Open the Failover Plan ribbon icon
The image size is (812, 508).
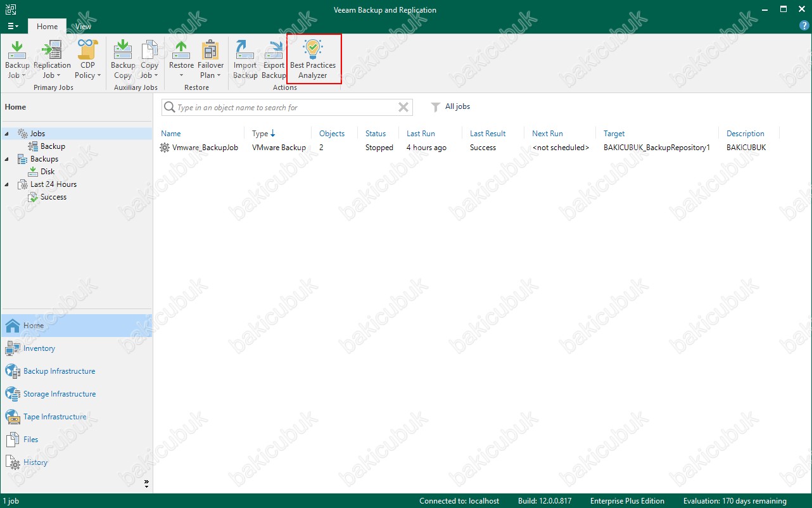coord(210,50)
